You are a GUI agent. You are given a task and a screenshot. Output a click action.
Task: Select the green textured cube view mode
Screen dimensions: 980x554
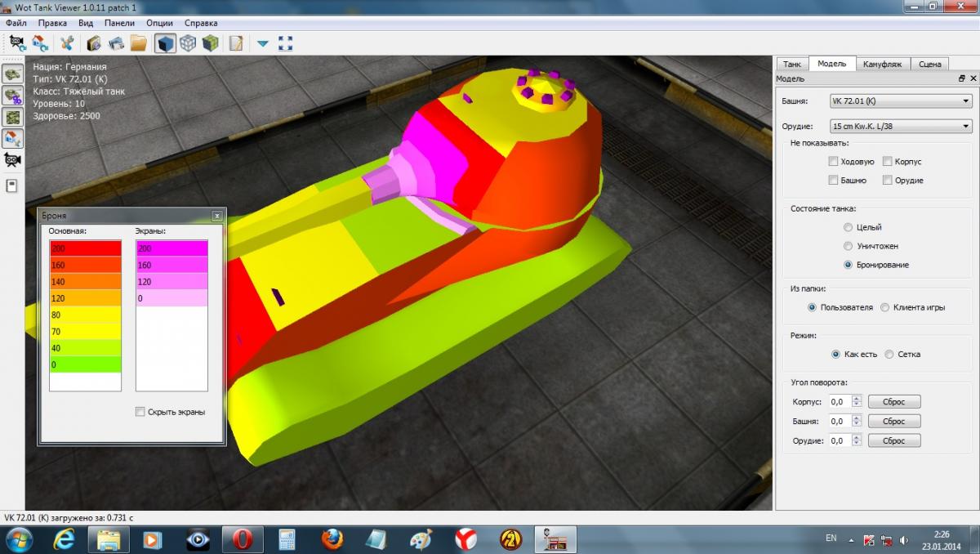tap(211, 42)
